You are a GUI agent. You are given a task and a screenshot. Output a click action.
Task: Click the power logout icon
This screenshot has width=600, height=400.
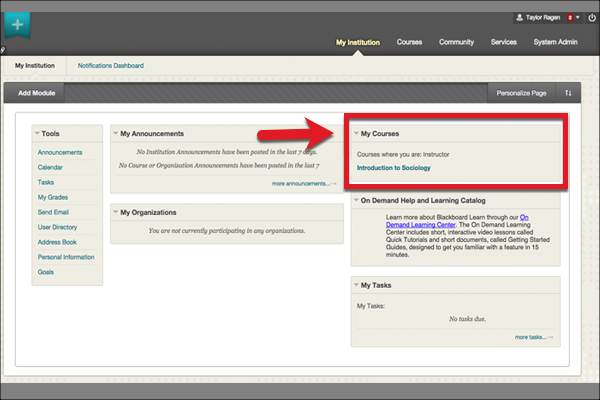[x=592, y=17]
